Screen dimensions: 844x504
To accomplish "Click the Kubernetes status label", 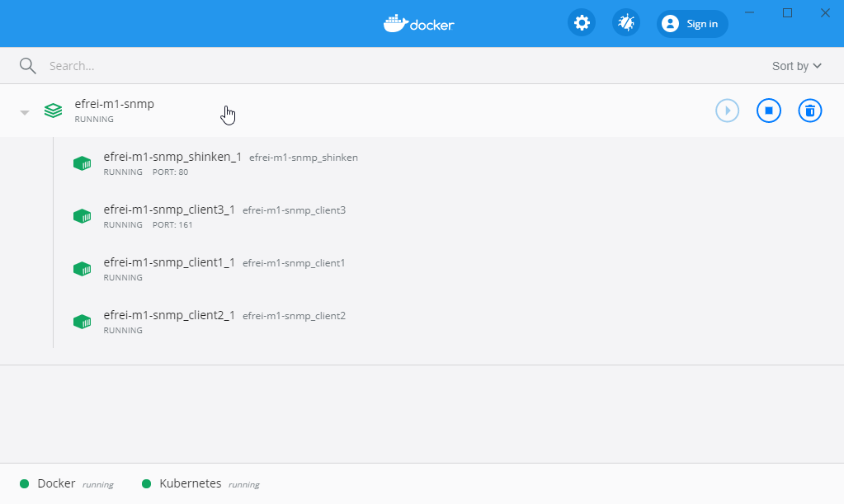I will pyautogui.click(x=191, y=483).
